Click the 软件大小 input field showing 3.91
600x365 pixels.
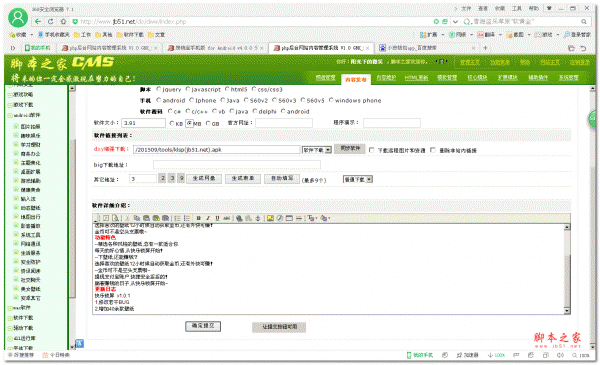click(x=143, y=123)
